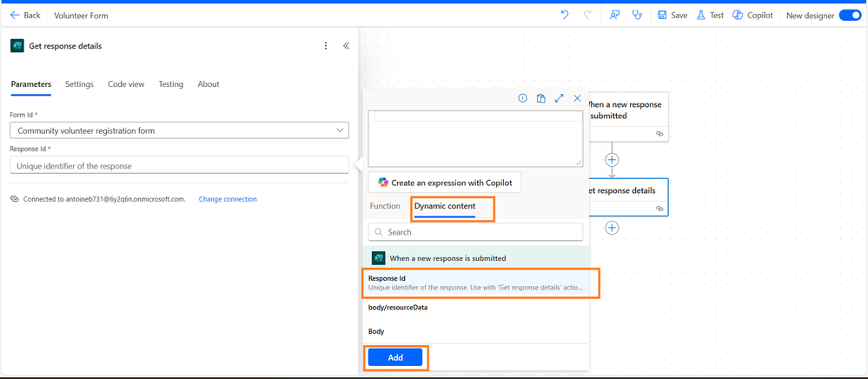Open the About tab
The image size is (868, 379).
pos(209,84)
